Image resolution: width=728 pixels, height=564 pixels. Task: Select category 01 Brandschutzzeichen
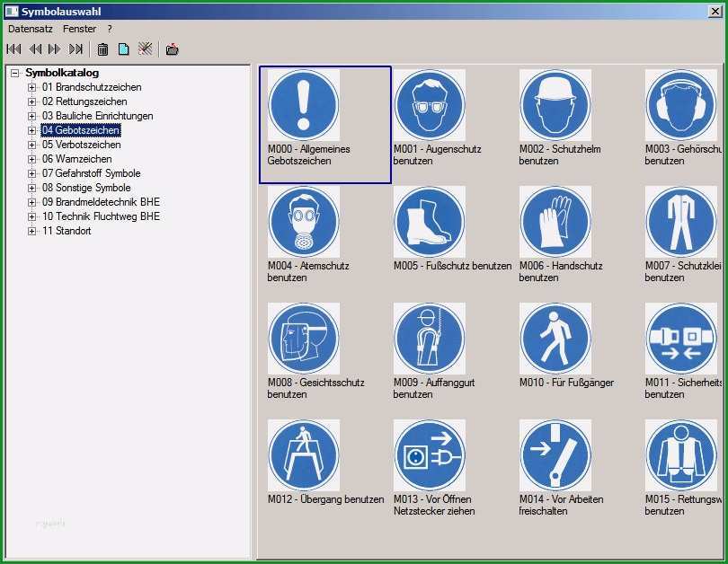[92, 87]
